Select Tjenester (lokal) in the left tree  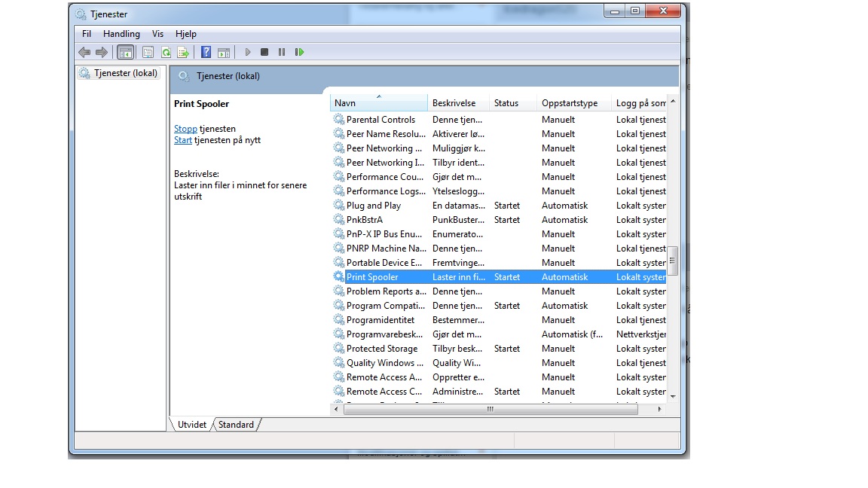(125, 73)
